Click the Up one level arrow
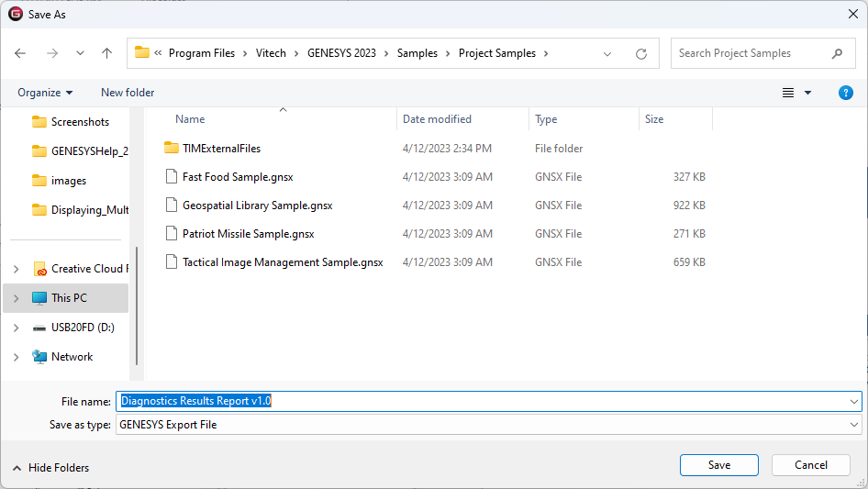This screenshot has height=489, width=868. (x=106, y=53)
